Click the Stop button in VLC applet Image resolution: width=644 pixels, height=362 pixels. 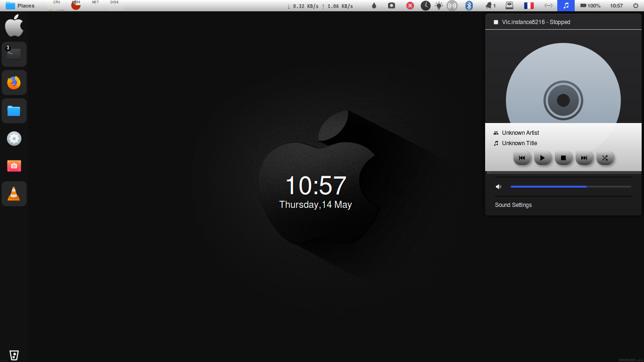pos(563,158)
